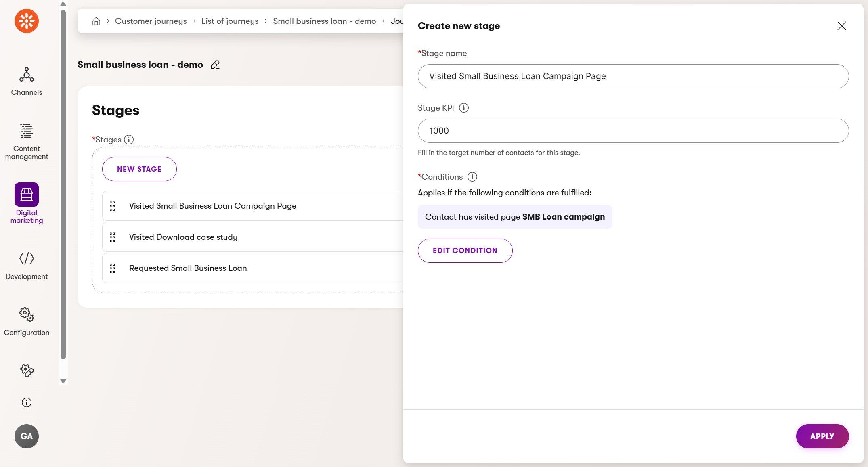Screen dimensions: 868x467
Task: Select the Digital marketing icon
Action: pos(27,195)
